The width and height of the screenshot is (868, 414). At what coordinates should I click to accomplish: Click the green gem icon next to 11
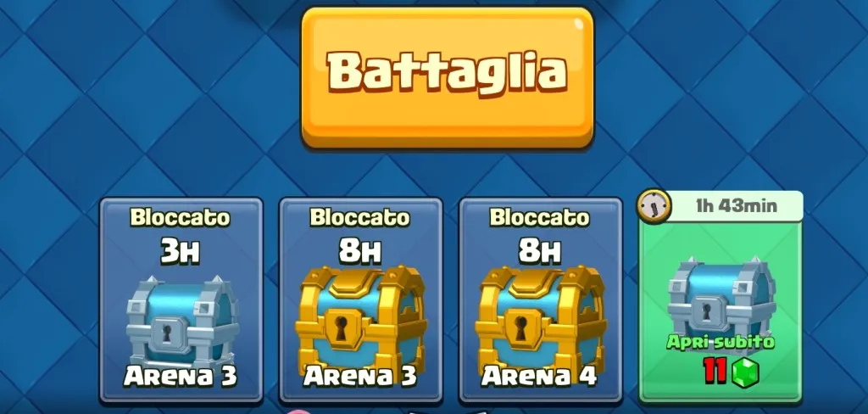[744, 372]
